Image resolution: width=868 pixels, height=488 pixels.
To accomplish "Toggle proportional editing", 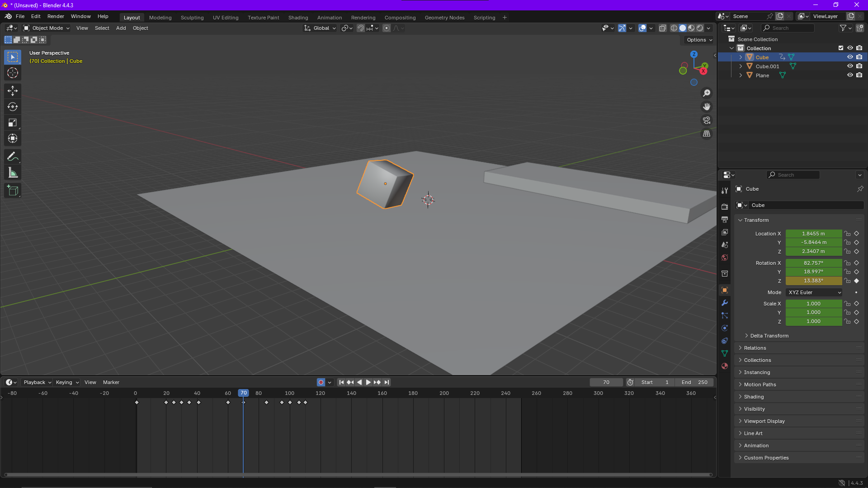I will [x=387, y=28].
